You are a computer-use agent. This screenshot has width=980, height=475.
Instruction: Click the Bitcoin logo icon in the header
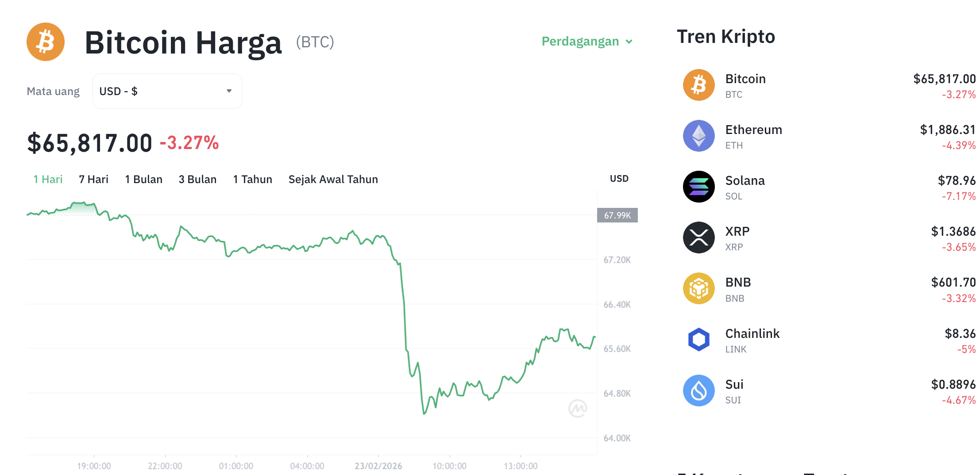point(46,41)
